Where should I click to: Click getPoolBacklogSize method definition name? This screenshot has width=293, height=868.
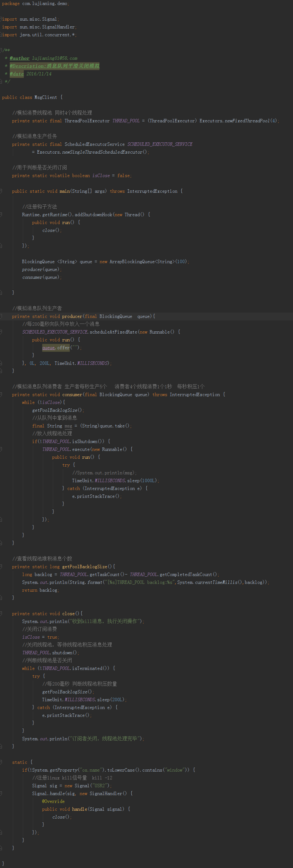[84, 567]
